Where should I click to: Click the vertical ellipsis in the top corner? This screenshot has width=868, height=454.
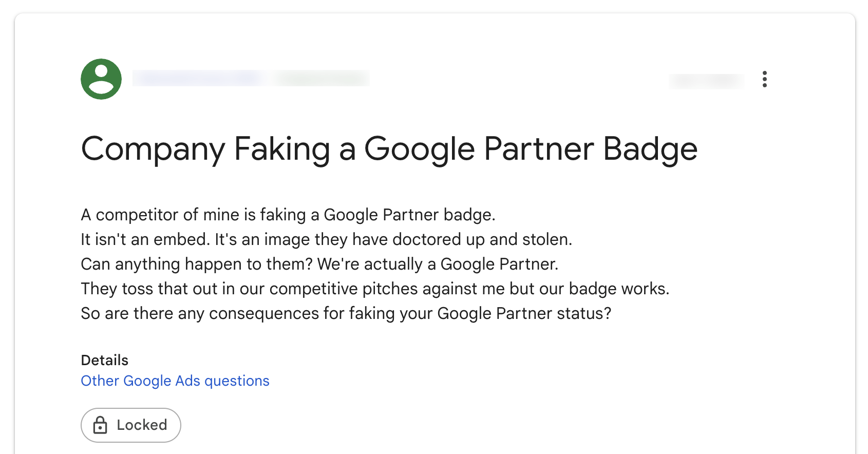(765, 79)
